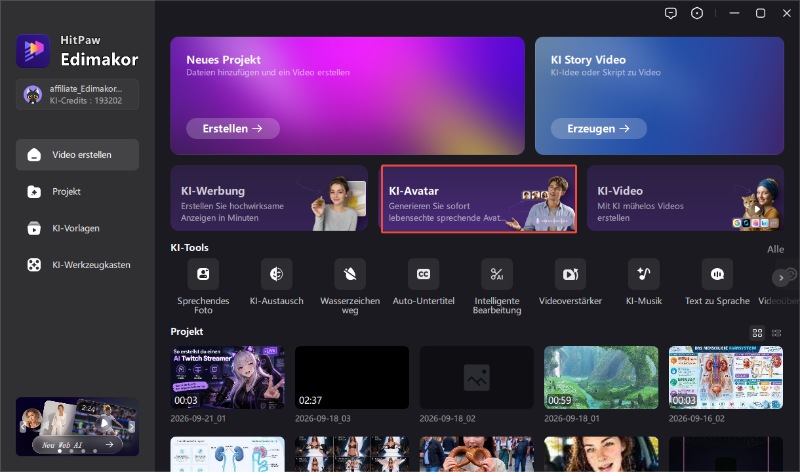The image size is (800, 472).
Task: Open project 2026-09-16_02 infographic thumbnail
Action: pyautogui.click(x=726, y=378)
